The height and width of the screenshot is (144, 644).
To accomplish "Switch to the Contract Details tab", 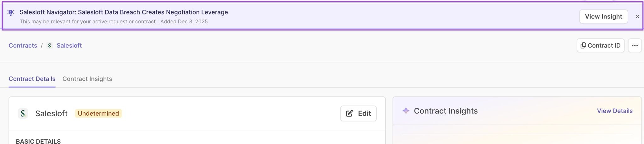I will (x=32, y=79).
